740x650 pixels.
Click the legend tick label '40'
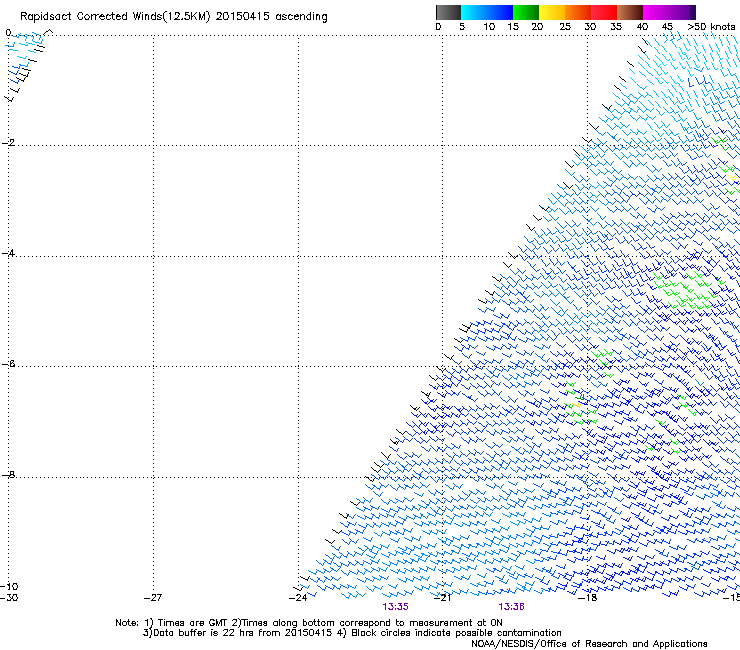tap(642, 27)
